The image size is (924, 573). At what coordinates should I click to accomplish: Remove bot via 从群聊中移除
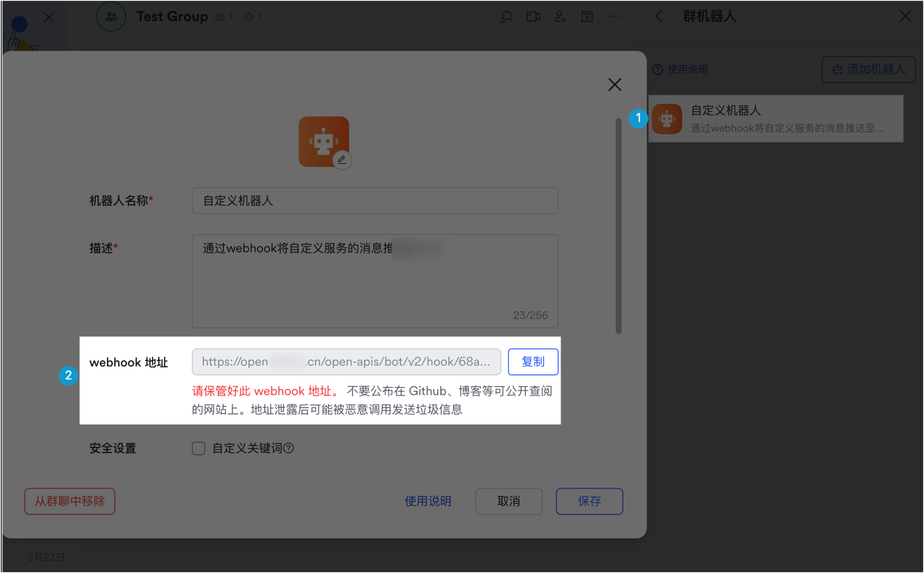[70, 501]
